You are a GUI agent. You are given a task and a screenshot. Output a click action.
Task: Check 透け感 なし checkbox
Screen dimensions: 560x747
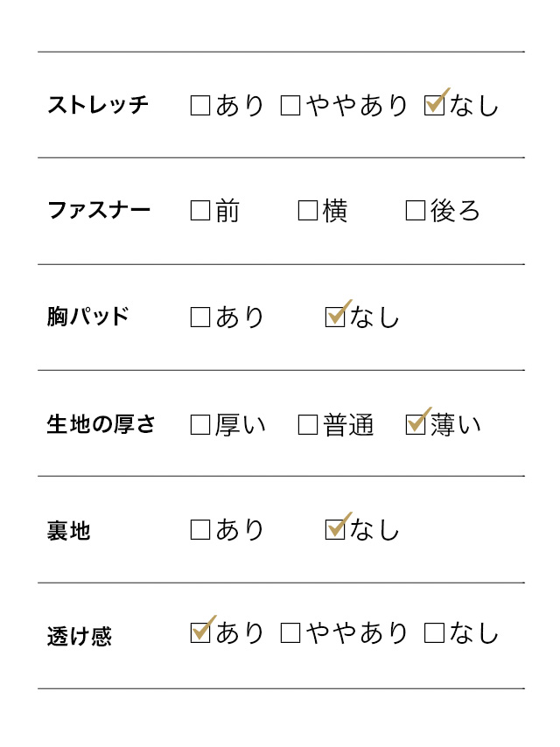(x=434, y=633)
